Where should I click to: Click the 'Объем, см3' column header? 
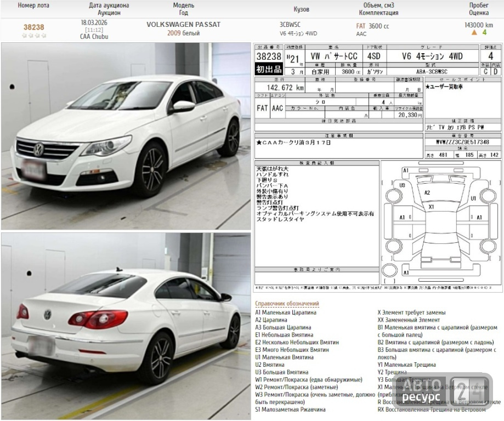pos(378,5)
